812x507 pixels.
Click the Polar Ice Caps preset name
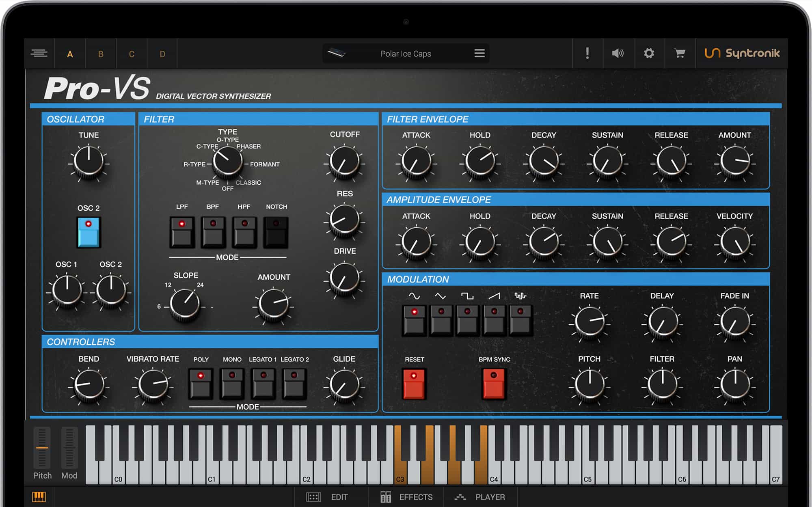[406, 54]
